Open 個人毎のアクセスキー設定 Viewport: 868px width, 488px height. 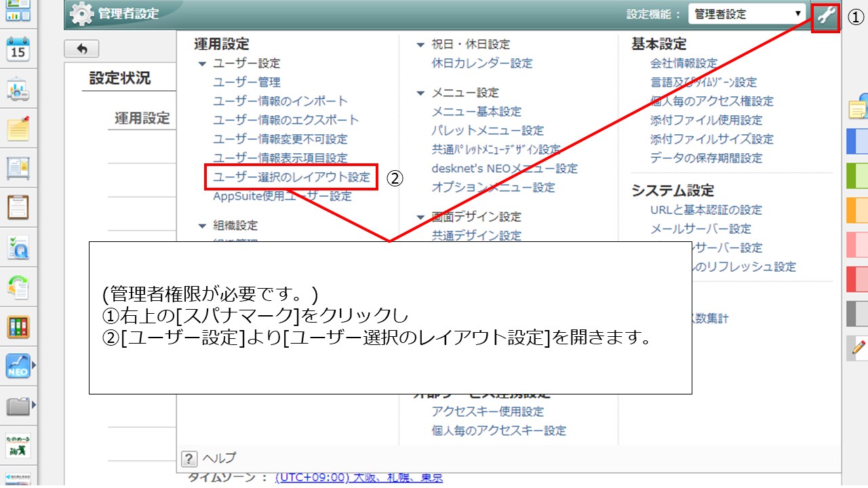498,430
